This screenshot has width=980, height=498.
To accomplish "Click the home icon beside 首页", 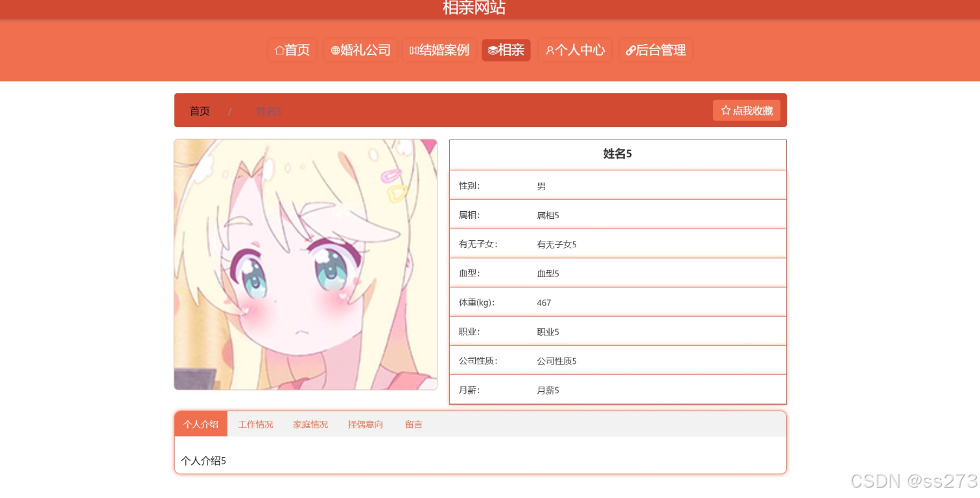I will coord(279,51).
